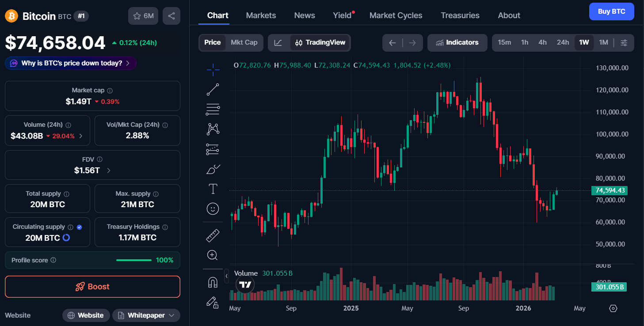Open chart axis settings gear
Viewport: 644px width, 326px height.
pos(613,308)
